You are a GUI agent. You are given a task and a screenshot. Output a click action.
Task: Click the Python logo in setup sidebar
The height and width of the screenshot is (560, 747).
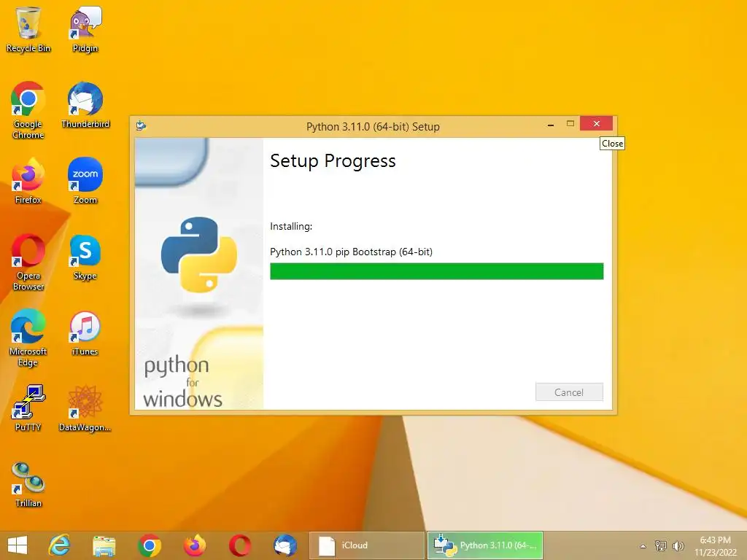point(198,254)
